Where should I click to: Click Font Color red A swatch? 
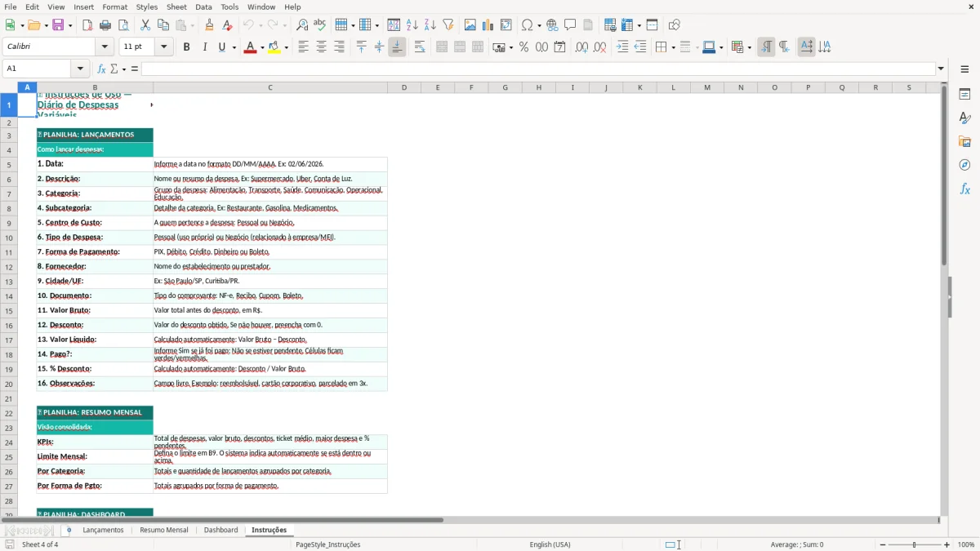pos(250,47)
